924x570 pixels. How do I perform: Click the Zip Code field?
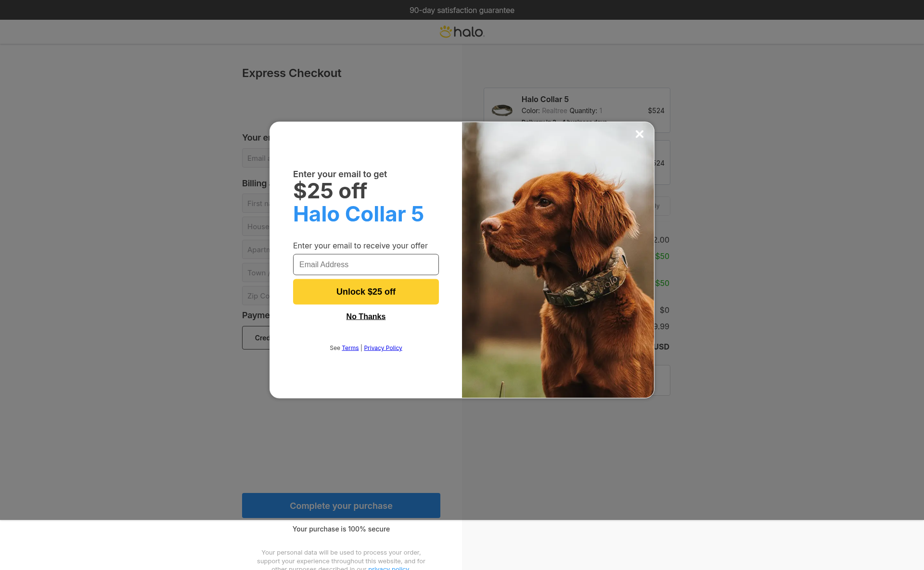click(x=256, y=296)
